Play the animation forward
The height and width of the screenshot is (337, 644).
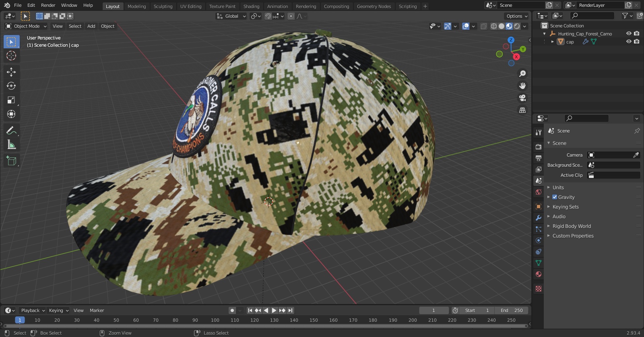click(x=274, y=310)
